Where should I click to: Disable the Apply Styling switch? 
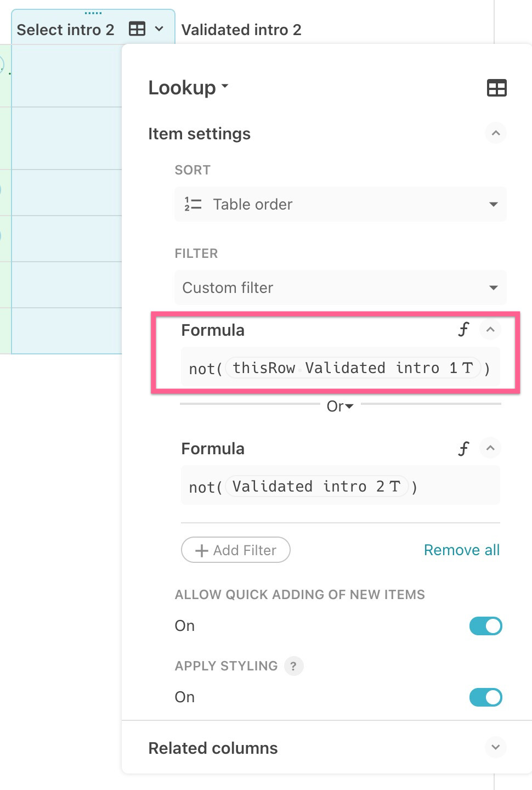click(485, 697)
